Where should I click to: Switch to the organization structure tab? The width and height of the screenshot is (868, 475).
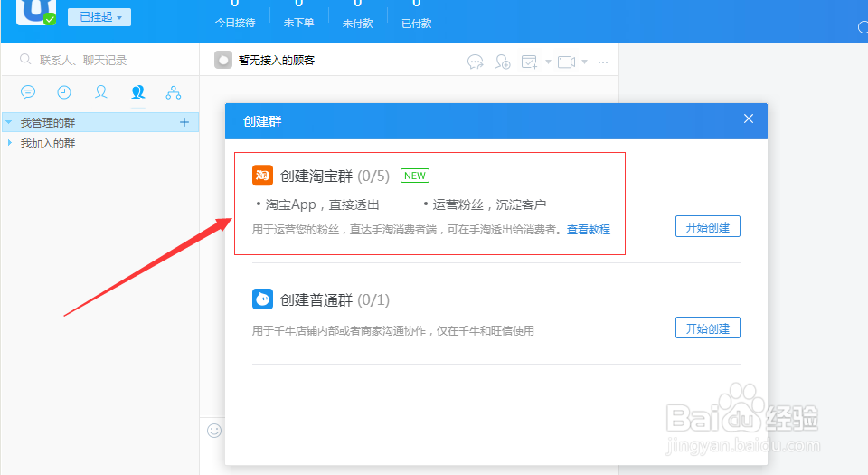pos(174,92)
